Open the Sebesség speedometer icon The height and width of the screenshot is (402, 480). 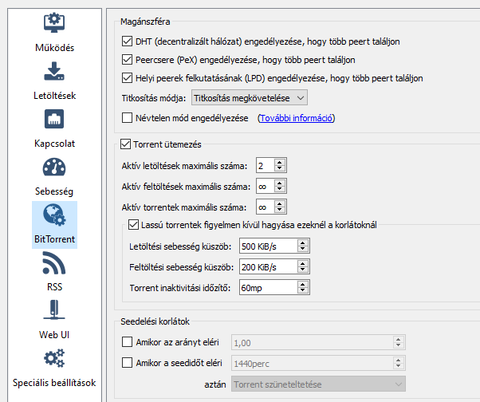(54, 167)
